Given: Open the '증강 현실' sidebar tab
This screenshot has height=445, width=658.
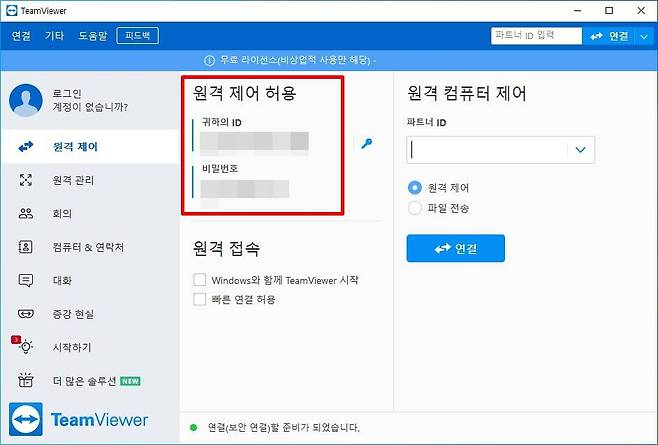Looking at the screenshot, I should [x=90, y=314].
